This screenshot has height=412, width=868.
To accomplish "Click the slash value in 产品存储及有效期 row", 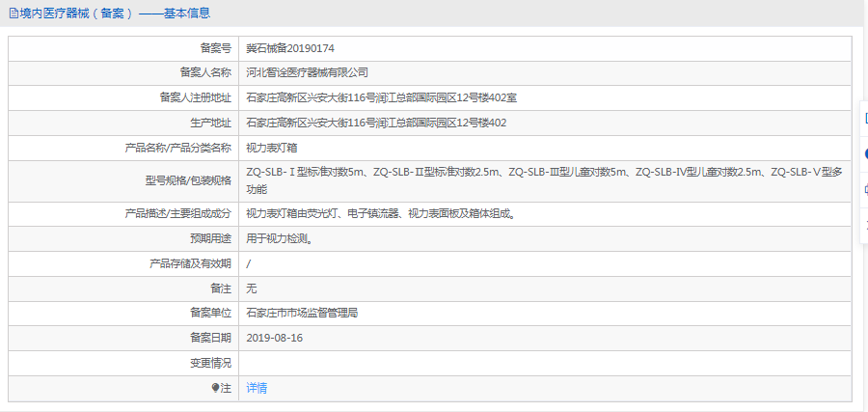I will [x=248, y=264].
